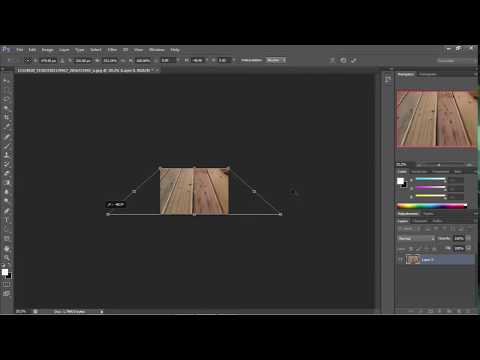Select the Eraser tool
Screen dimensions: 480x360
pyautogui.click(x=7, y=173)
